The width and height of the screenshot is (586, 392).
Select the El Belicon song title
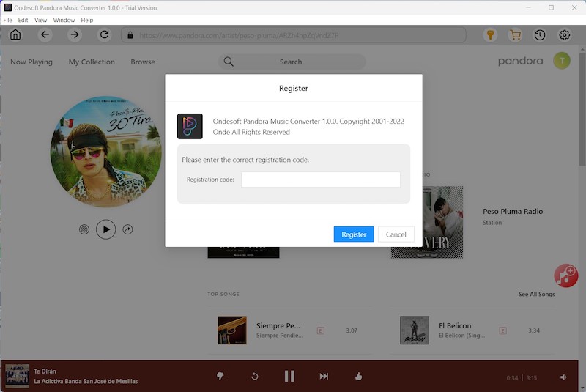(455, 325)
